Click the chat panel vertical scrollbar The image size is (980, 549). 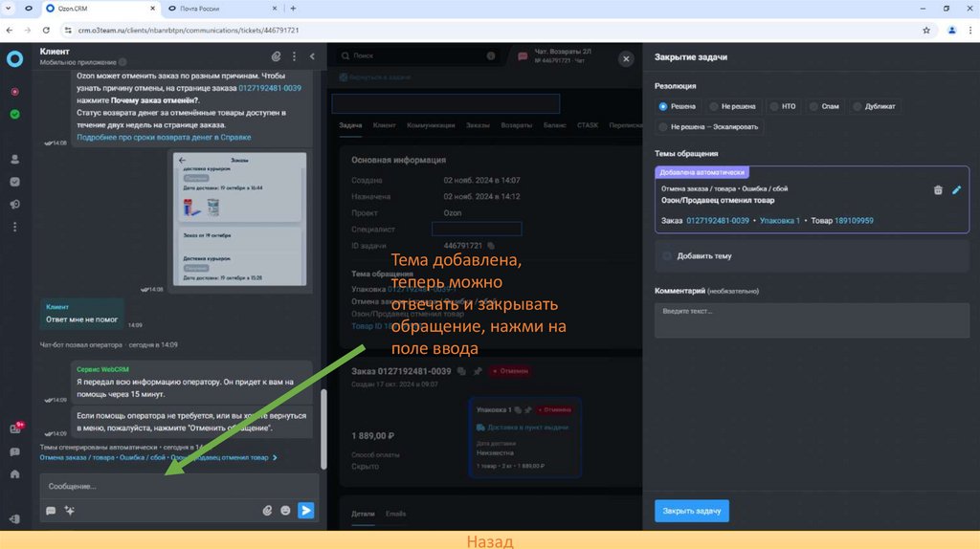coord(323,429)
